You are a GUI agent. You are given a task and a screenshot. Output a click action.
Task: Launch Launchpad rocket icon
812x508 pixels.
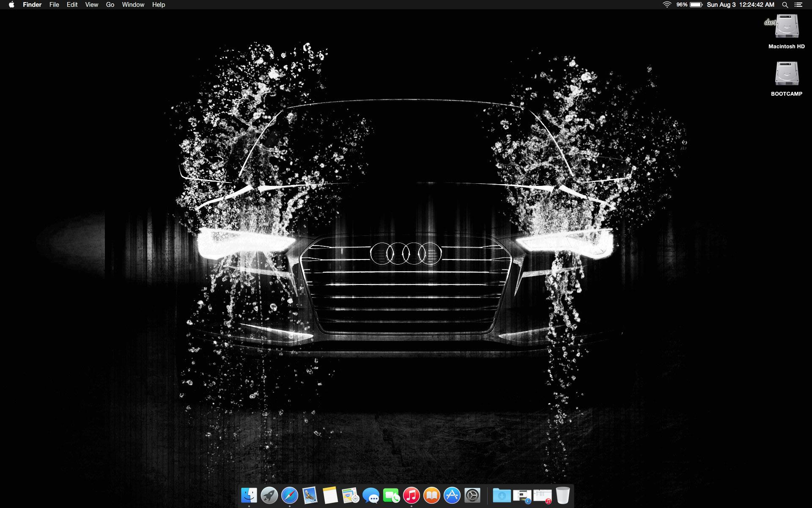(x=269, y=495)
